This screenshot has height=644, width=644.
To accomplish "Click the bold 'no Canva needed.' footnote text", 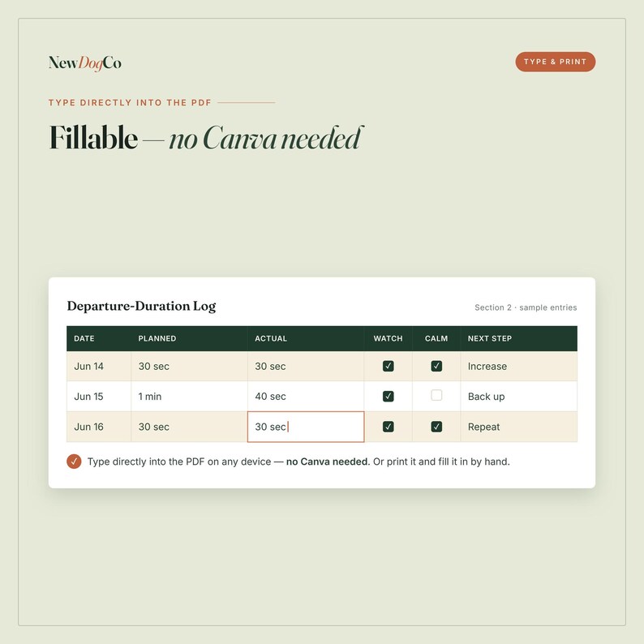I will pos(328,462).
